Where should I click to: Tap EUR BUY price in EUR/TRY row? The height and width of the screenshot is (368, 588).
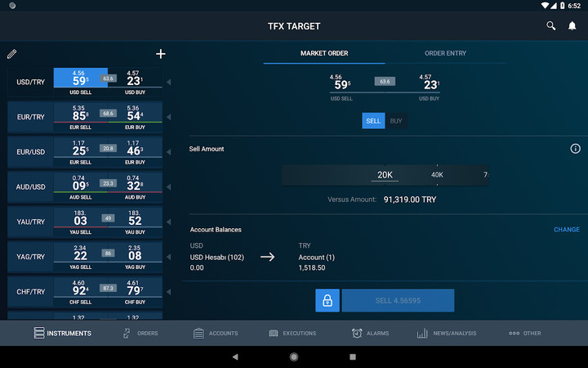click(x=135, y=117)
